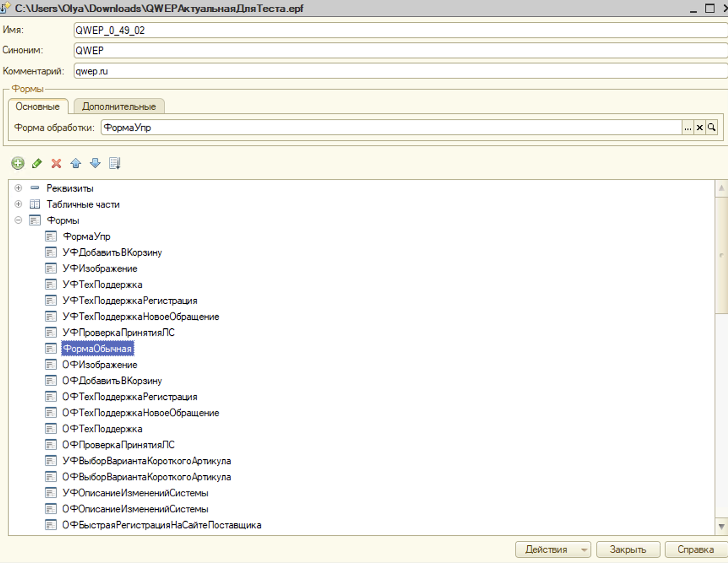Image resolution: width=728 pixels, height=563 pixels.
Task: Click the form icon beside УФИзображение
Action: [x=51, y=268]
